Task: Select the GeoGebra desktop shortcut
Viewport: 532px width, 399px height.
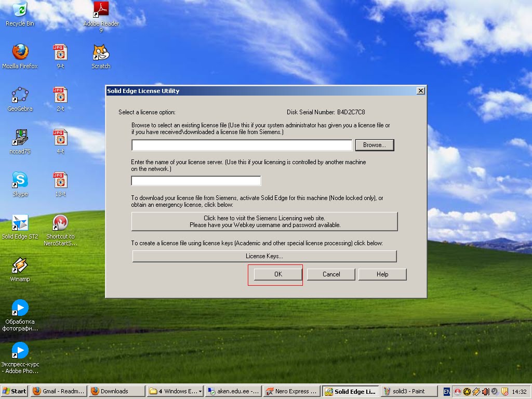Action: pyautogui.click(x=20, y=99)
